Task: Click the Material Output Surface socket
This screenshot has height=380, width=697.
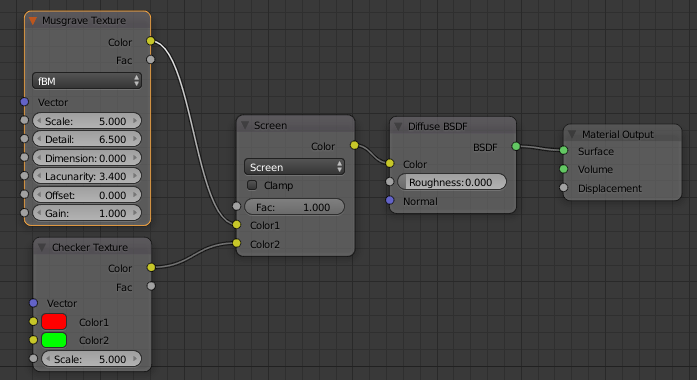Action: (564, 151)
